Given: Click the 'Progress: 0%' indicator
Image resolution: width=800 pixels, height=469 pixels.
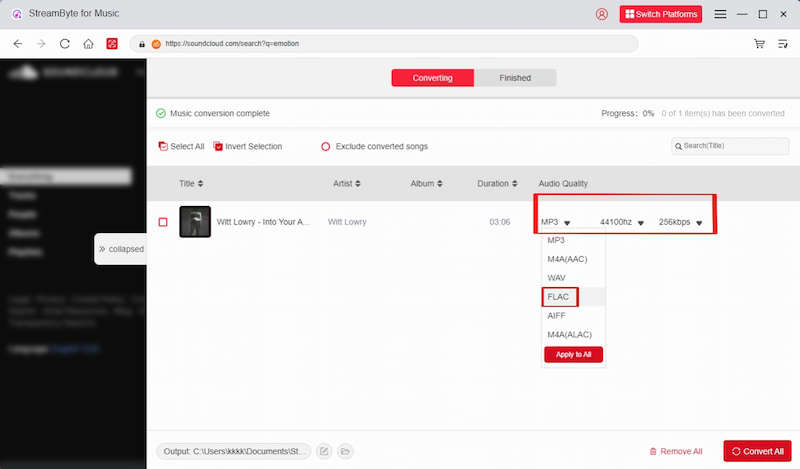Looking at the screenshot, I should 628,113.
